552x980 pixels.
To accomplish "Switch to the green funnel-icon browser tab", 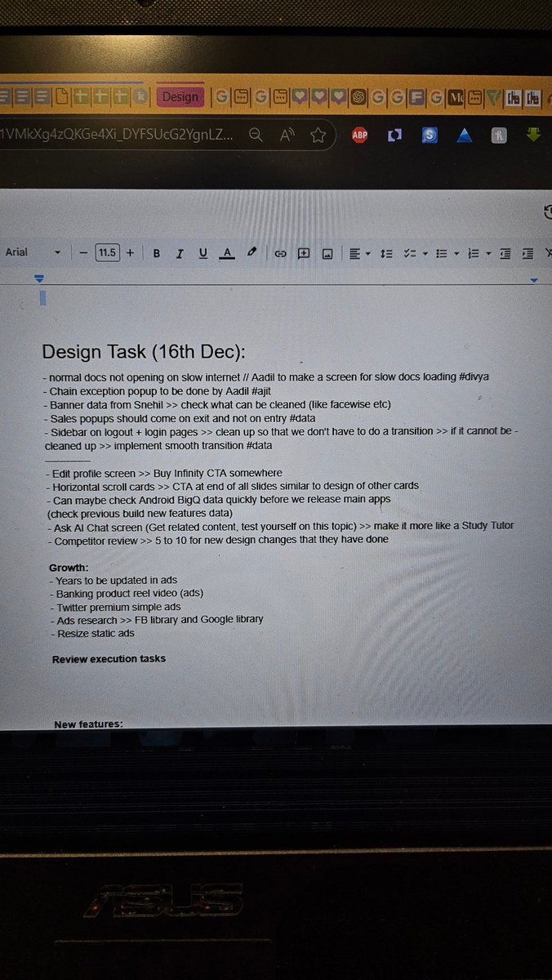I will 493,98.
